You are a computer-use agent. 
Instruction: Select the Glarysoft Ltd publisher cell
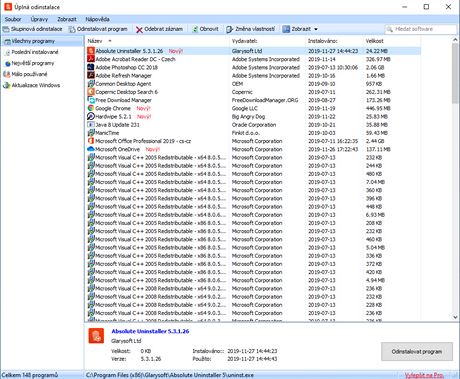tap(247, 51)
